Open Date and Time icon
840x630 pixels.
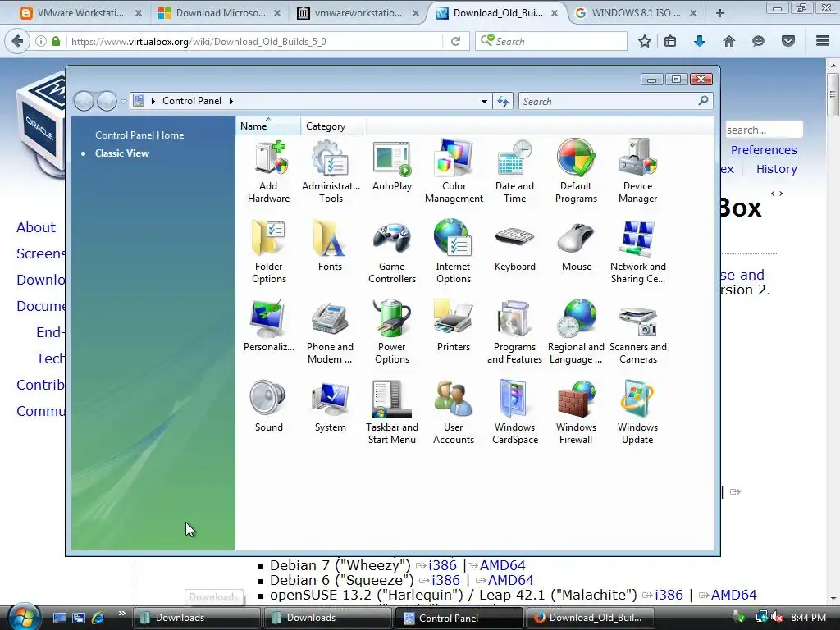point(514,171)
